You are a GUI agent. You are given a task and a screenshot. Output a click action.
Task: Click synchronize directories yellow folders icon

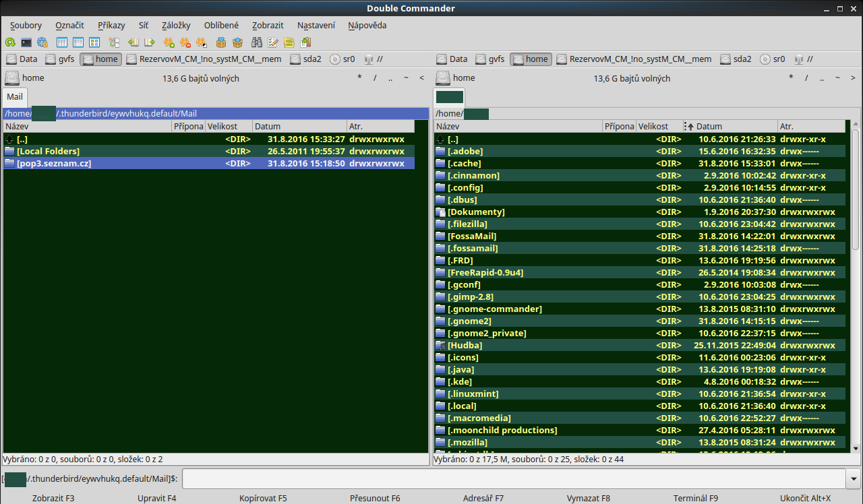coord(289,42)
